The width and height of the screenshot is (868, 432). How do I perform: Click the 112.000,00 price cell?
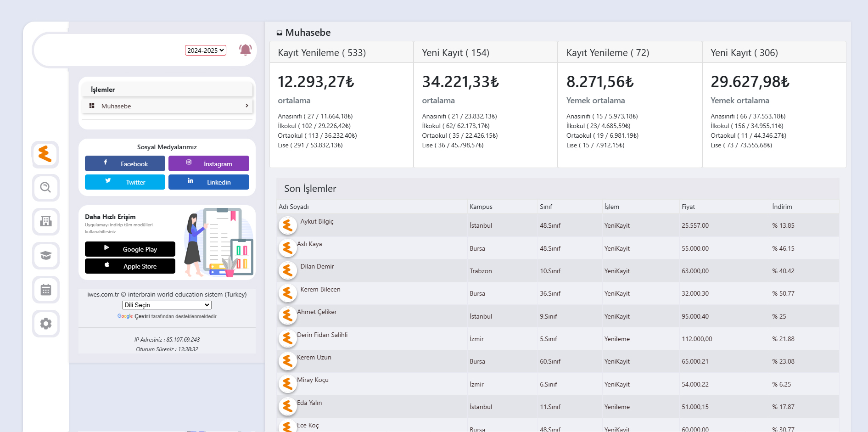[x=697, y=339]
